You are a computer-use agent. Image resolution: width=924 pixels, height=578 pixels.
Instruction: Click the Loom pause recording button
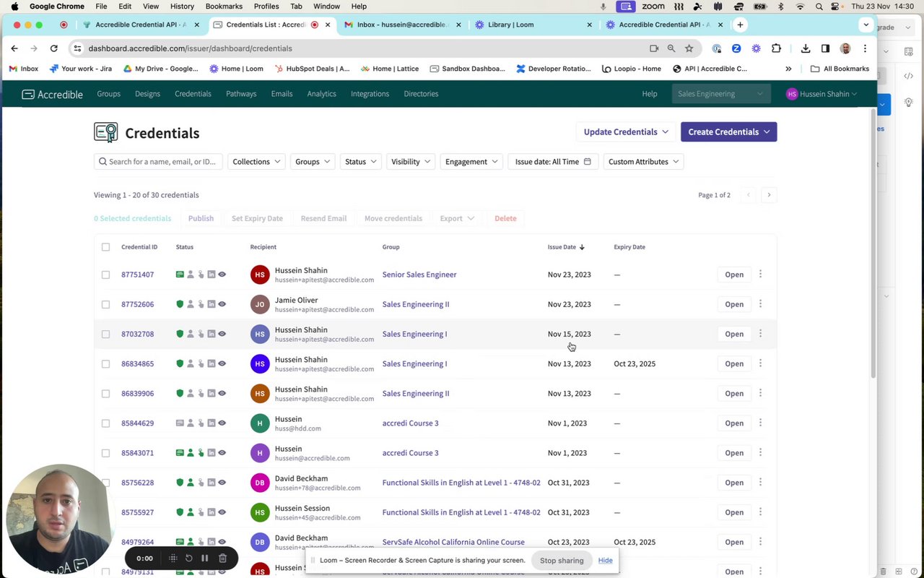[205, 558]
